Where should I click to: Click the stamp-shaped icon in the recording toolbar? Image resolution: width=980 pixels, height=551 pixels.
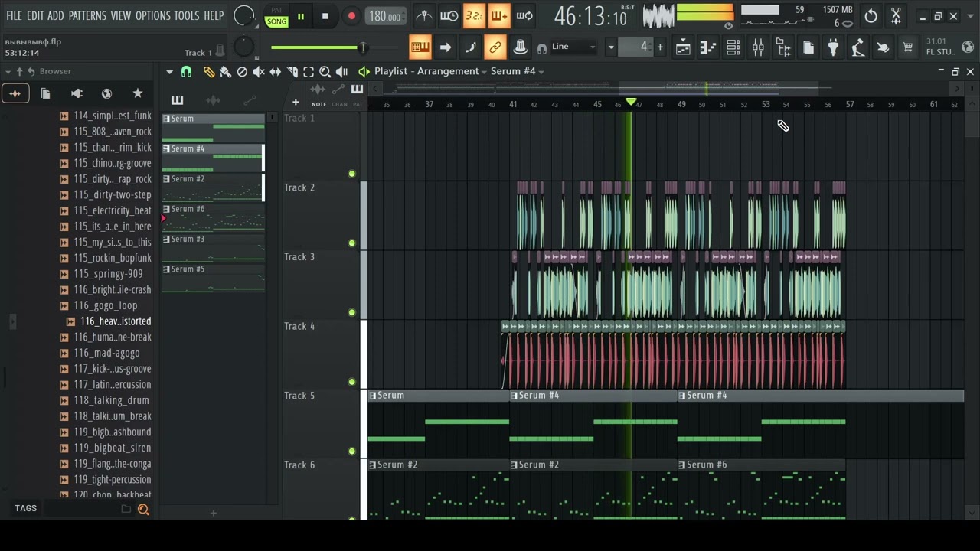(x=520, y=47)
